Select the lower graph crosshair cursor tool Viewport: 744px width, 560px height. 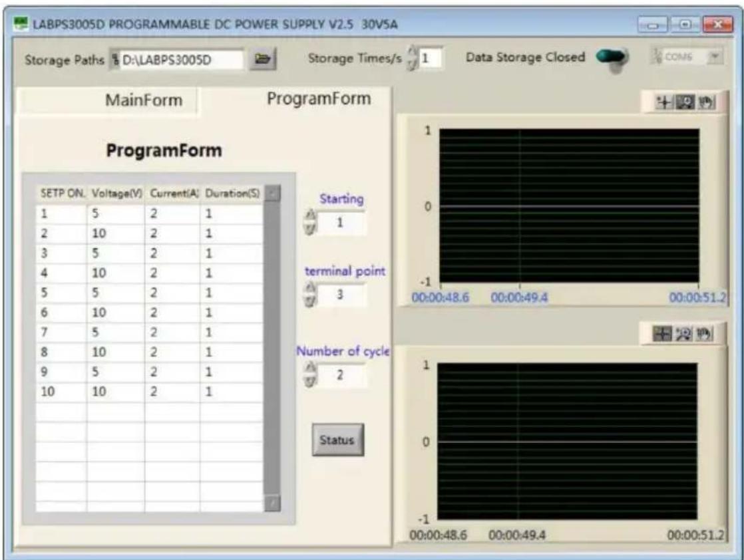point(662,334)
